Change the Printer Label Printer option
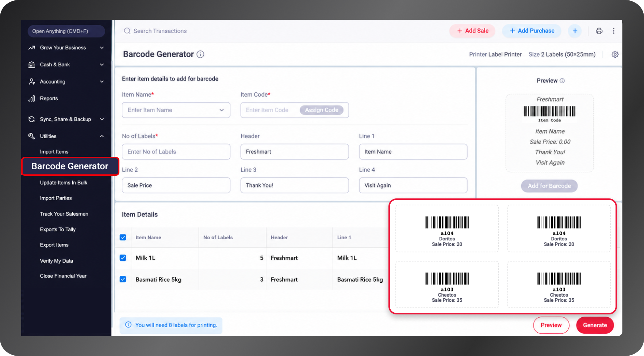 coord(495,54)
